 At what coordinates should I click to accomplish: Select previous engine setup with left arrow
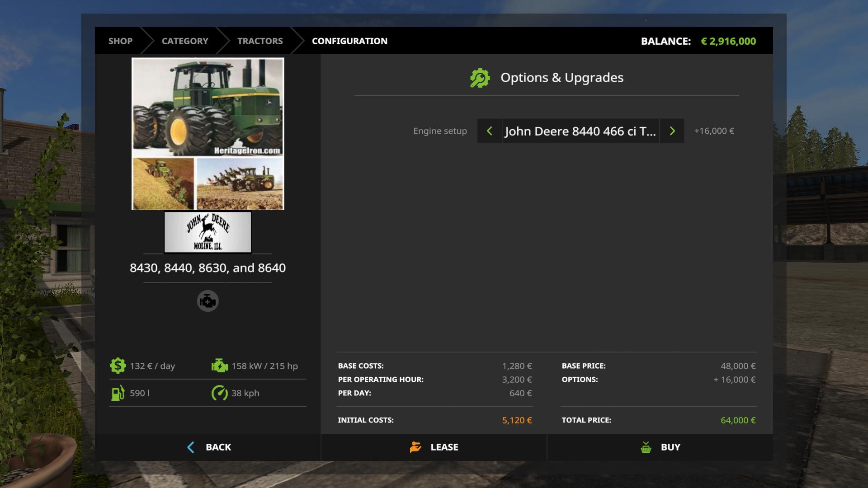coord(489,131)
